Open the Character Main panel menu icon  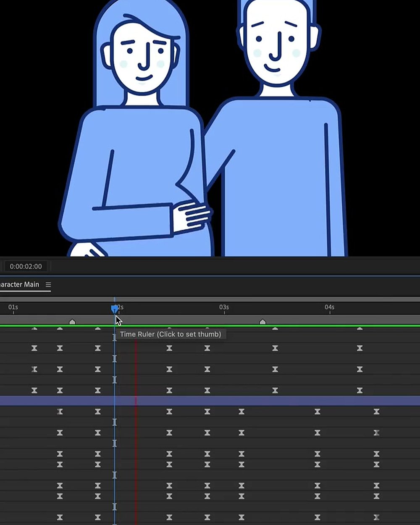coord(48,284)
